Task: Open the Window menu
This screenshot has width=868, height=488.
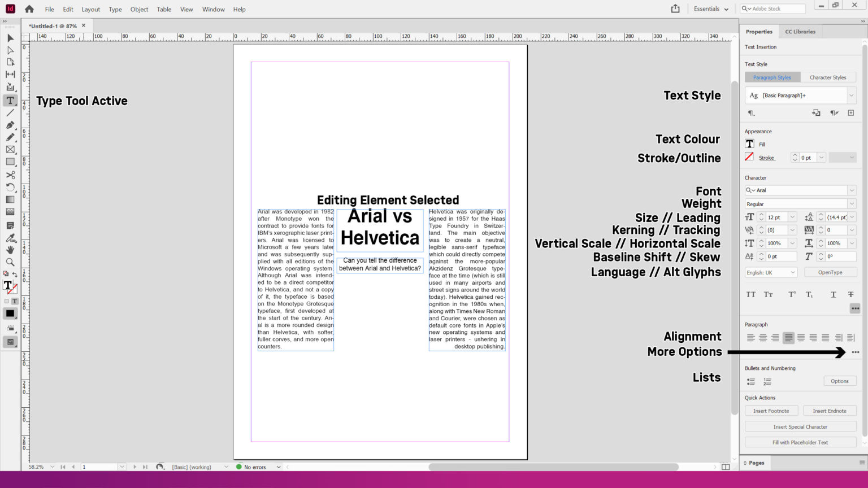Action: tap(213, 9)
